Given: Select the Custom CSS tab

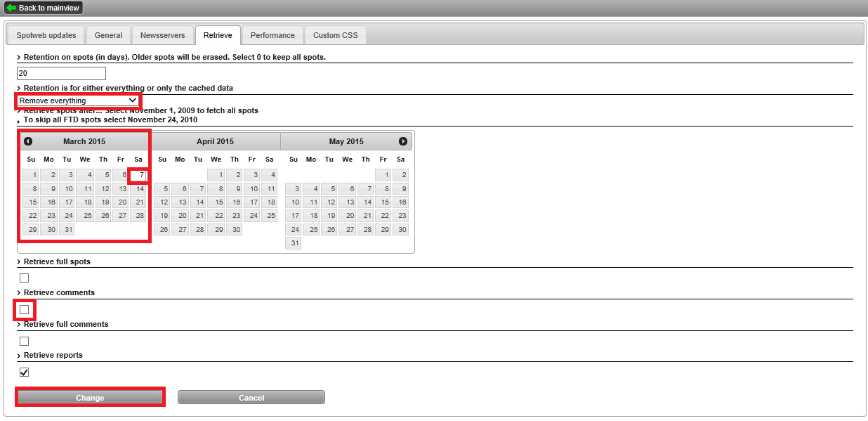Looking at the screenshot, I should point(335,35).
